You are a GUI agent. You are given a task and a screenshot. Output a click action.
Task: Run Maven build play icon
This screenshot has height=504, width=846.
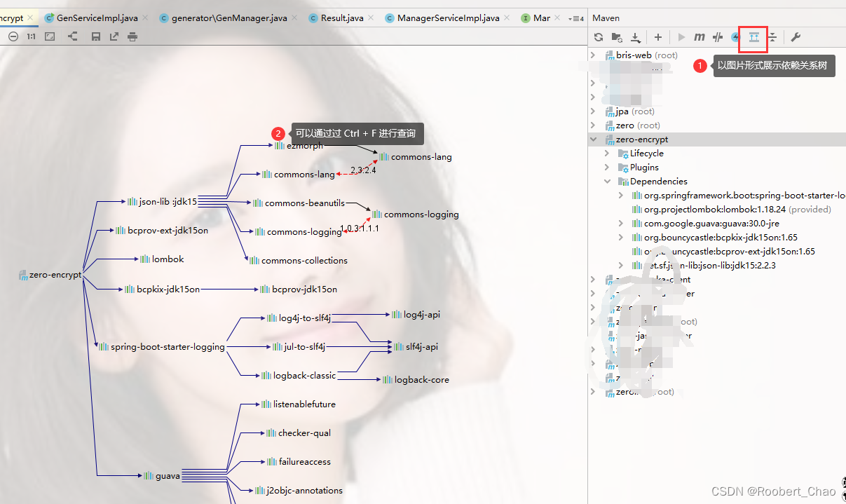(x=681, y=37)
